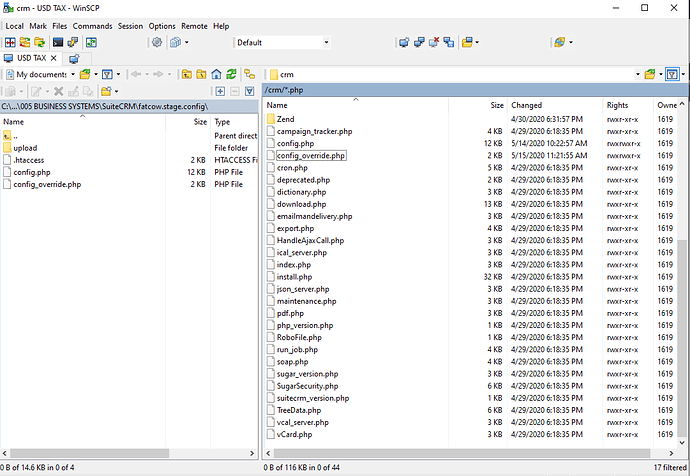The width and height of the screenshot is (690, 476).
Task: Click the local directory tree icon
Action: pos(250,74)
